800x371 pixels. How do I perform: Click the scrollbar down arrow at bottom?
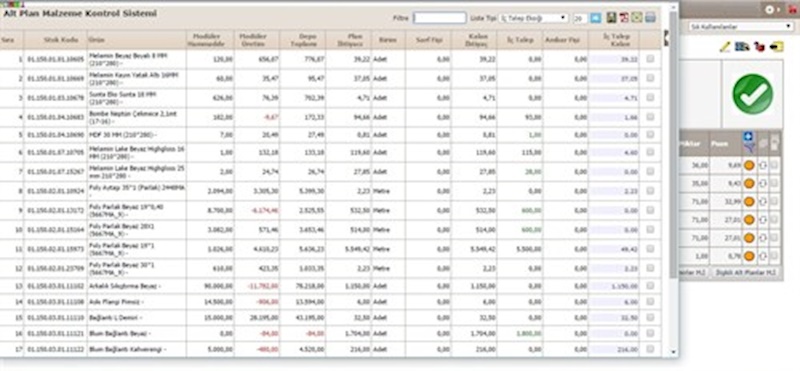coord(673,352)
